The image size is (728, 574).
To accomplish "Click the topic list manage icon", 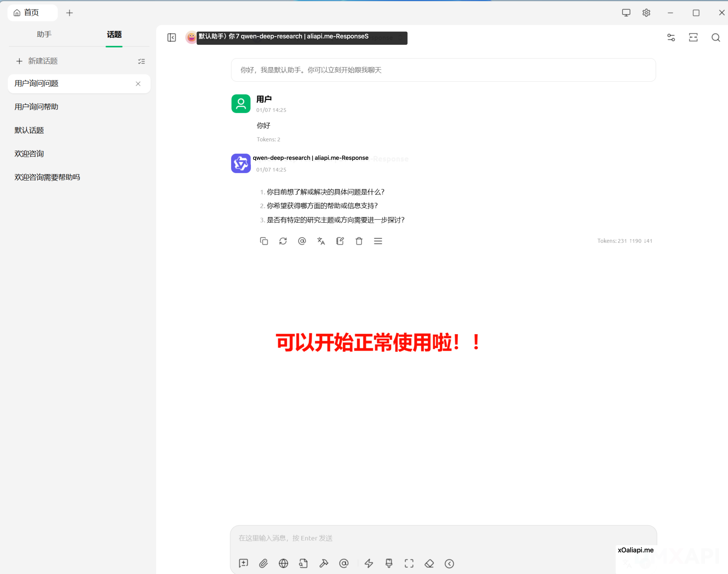I will 141,61.
